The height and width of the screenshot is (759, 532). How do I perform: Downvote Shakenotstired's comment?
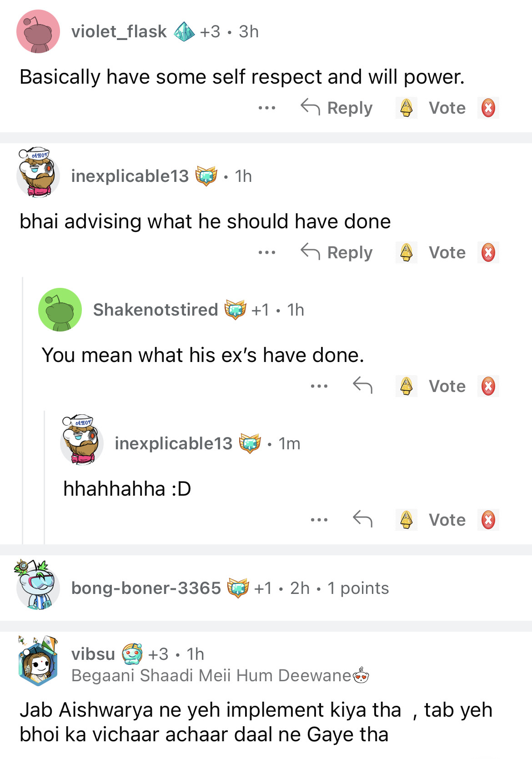(x=488, y=386)
